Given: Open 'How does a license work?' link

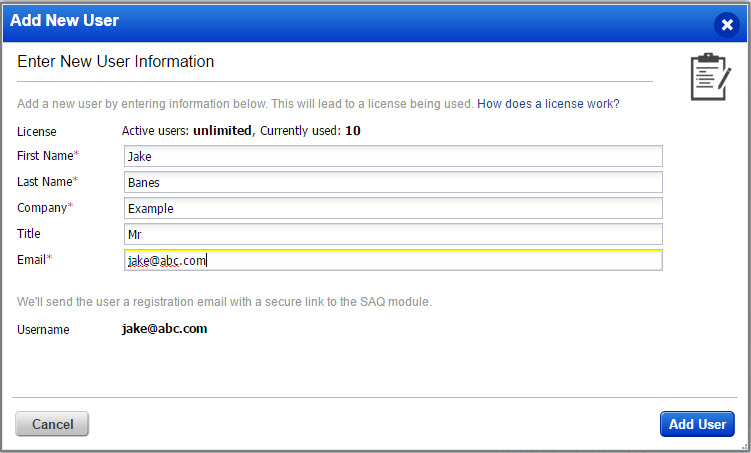Looking at the screenshot, I should coord(548,104).
